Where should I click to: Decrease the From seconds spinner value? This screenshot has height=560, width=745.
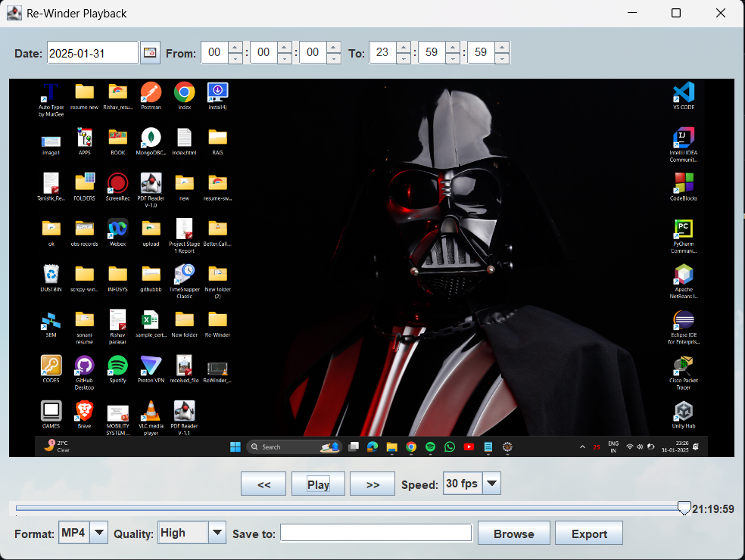(x=334, y=58)
